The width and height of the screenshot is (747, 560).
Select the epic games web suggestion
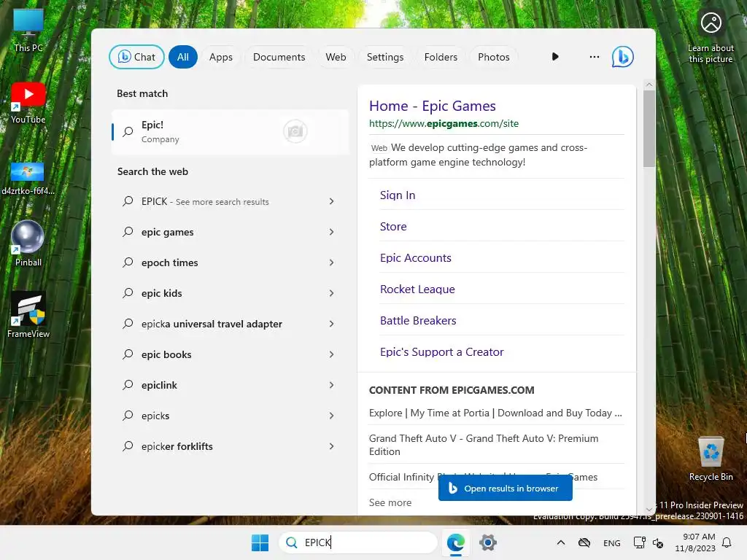point(231,232)
